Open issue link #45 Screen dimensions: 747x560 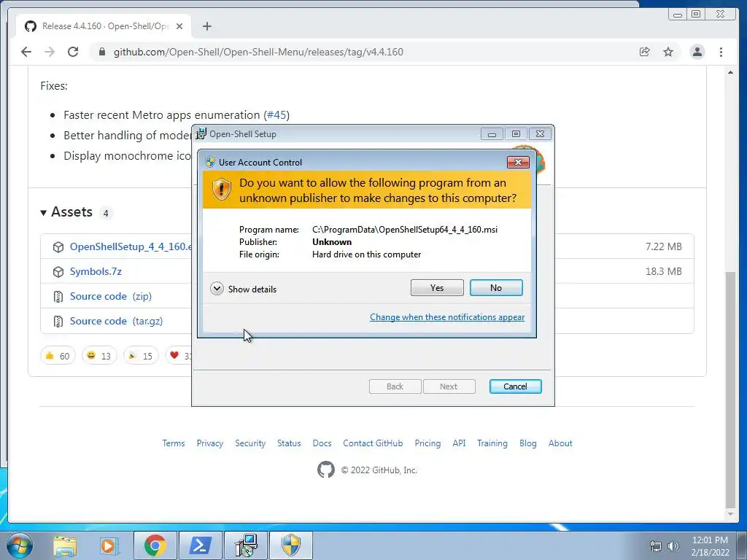276,114
